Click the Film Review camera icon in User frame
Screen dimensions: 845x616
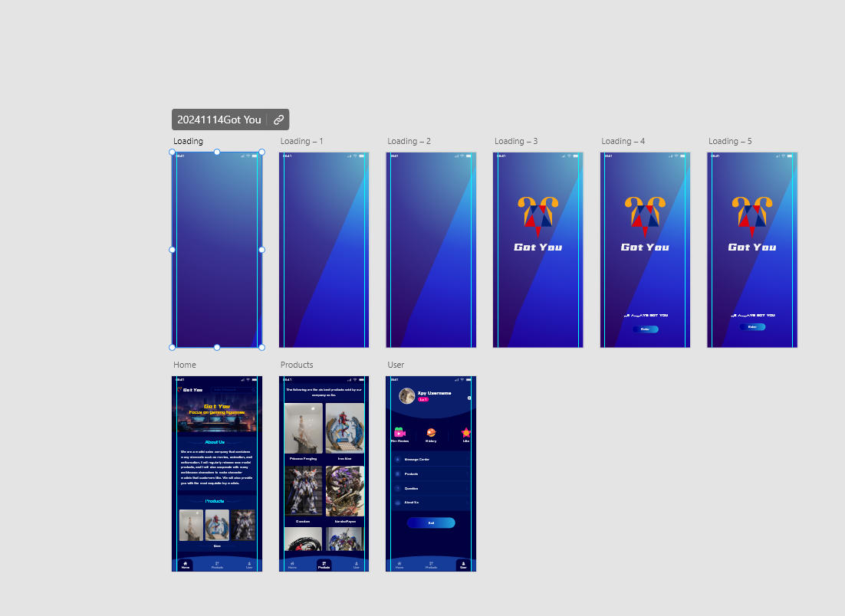click(x=399, y=433)
